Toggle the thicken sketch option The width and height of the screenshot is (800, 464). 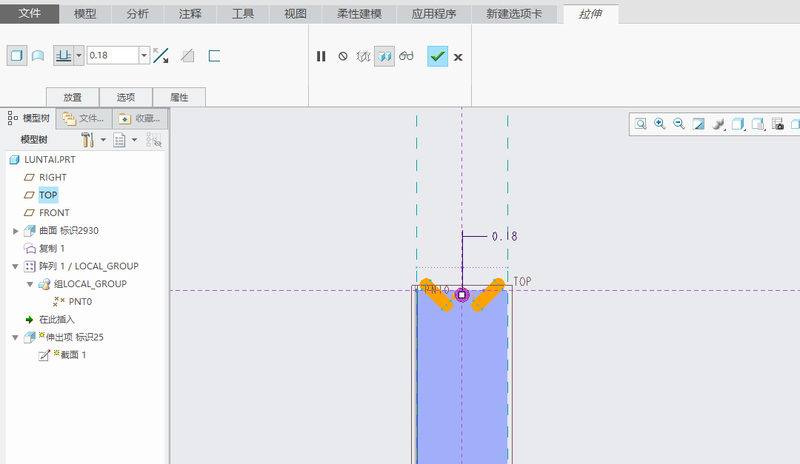click(214, 56)
